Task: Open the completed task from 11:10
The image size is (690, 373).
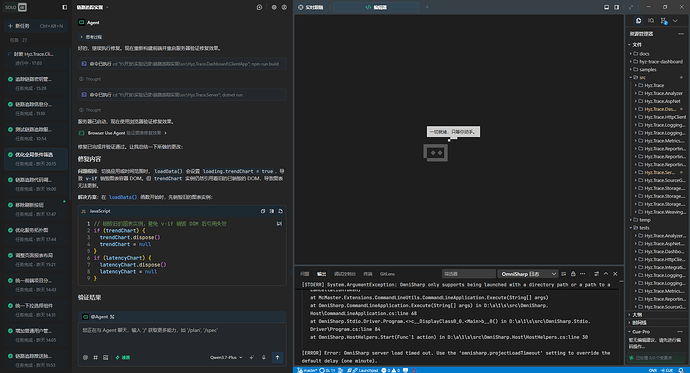Action: pos(36,109)
